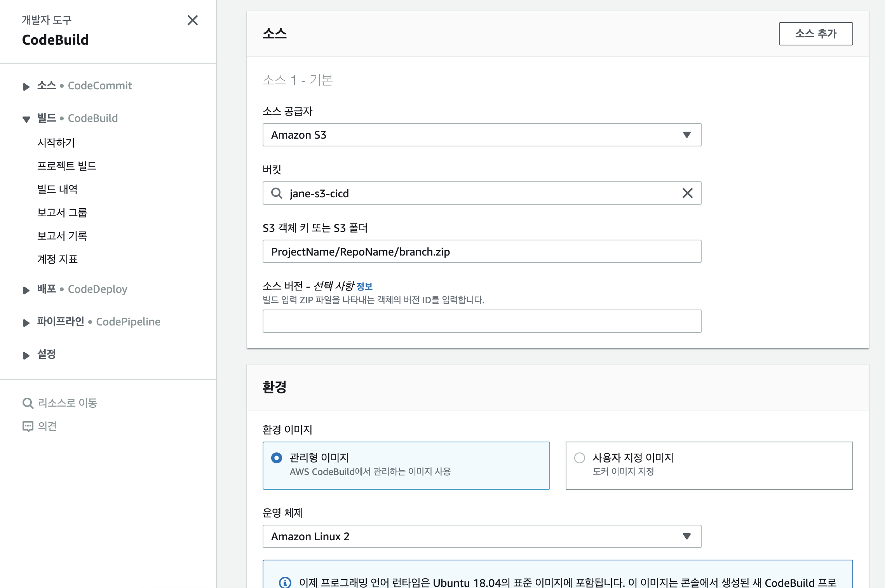Open the 운영 체제 Amazon Linux 2 dropdown
The width and height of the screenshot is (885, 588).
[x=482, y=536]
